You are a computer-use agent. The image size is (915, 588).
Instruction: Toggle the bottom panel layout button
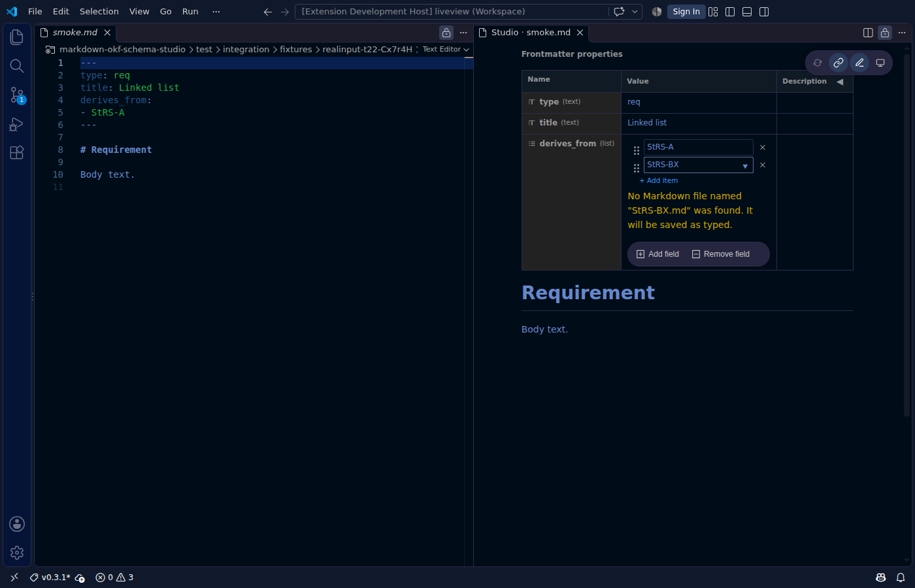point(747,12)
